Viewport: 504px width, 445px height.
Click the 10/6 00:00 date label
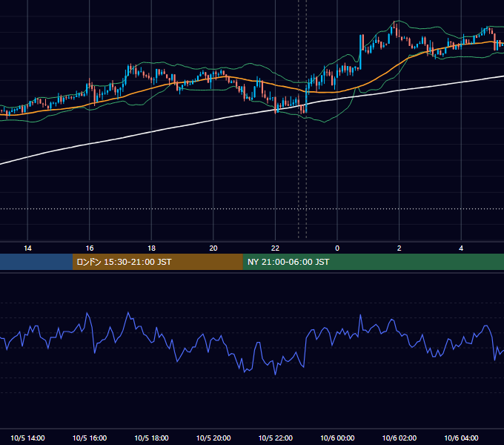tap(337, 438)
